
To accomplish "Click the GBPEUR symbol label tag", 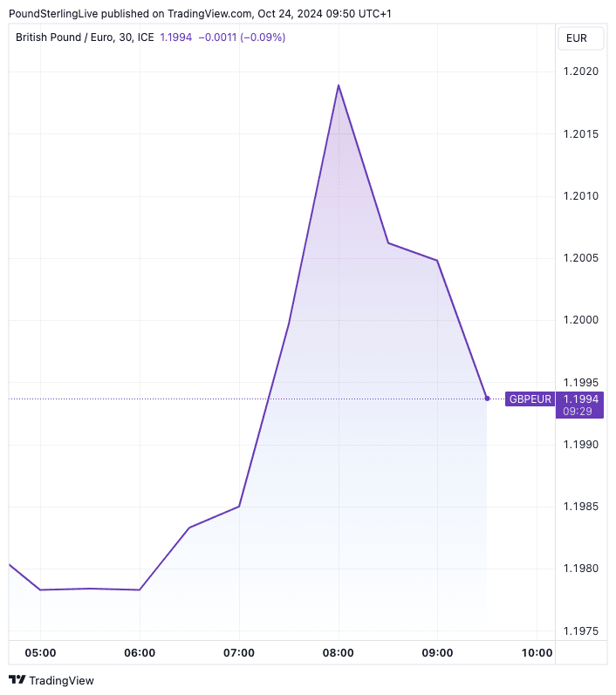I will 530,399.
